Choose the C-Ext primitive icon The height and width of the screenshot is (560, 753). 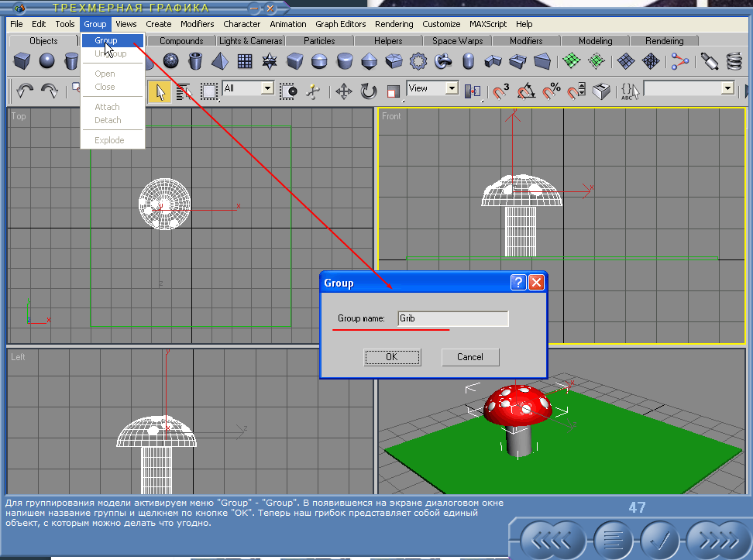tap(517, 61)
